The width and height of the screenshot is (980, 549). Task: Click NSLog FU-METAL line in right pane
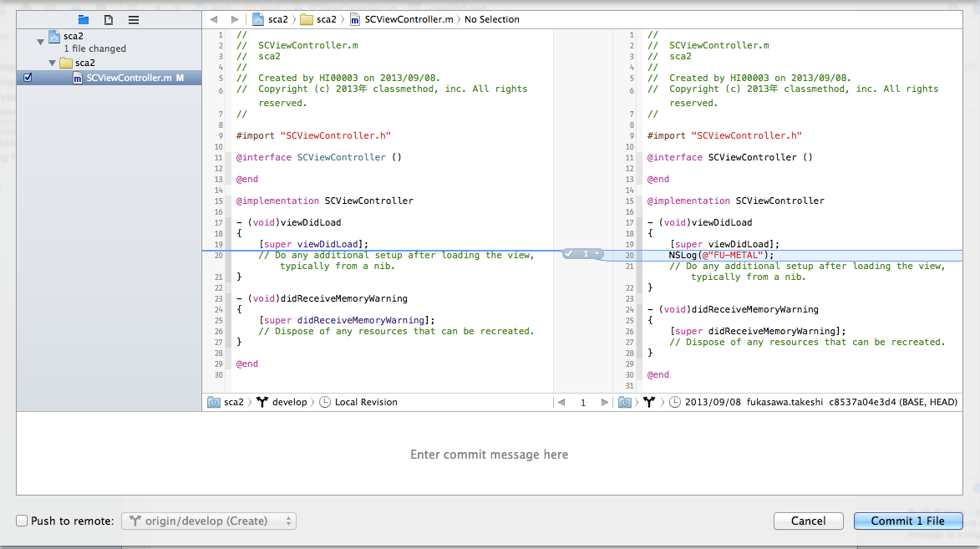721,255
